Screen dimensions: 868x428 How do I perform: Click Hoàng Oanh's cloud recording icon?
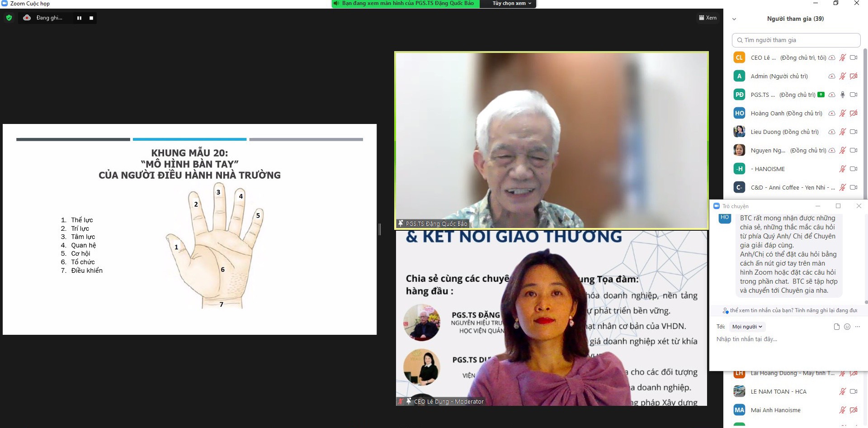click(x=831, y=114)
